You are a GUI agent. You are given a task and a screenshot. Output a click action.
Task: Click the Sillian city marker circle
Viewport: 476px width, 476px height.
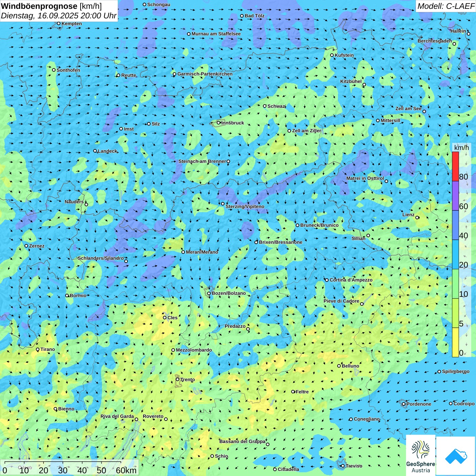pyautogui.click(x=368, y=235)
